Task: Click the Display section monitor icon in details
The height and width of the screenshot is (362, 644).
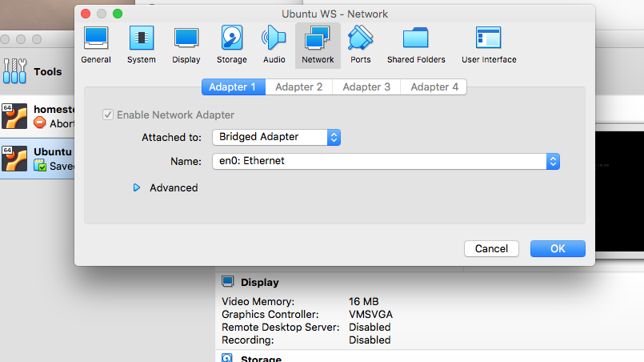Action: click(x=227, y=281)
